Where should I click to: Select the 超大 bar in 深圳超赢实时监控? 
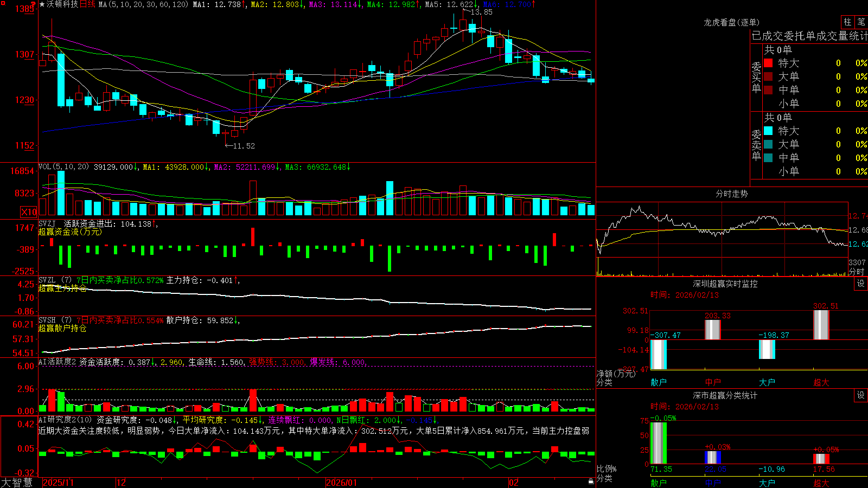coord(821,325)
